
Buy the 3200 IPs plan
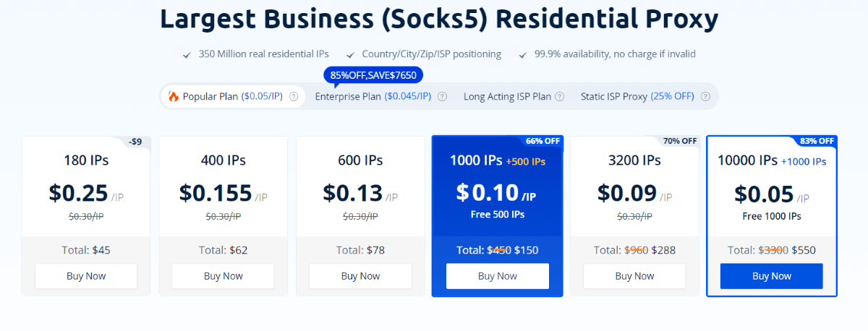coord(634,276)
